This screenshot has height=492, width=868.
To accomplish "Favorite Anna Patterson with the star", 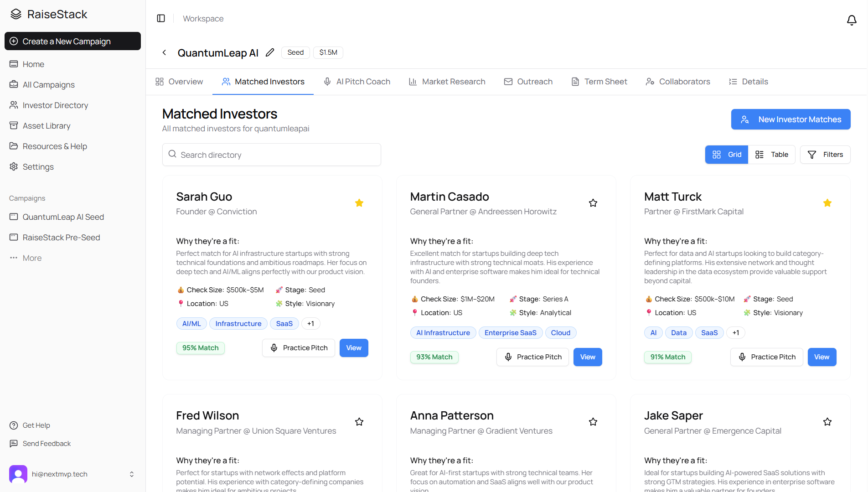I will point(593,422).
